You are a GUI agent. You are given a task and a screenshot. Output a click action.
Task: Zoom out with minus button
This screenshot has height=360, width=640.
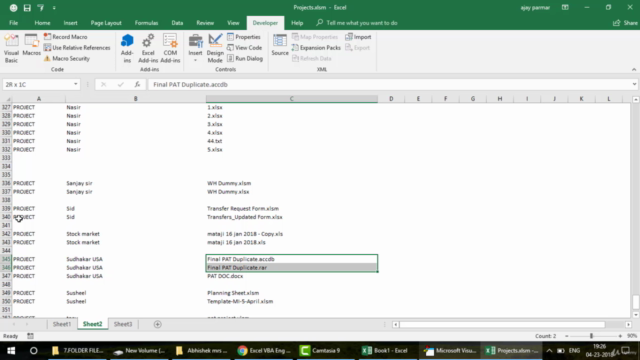(x=567, y=336)
